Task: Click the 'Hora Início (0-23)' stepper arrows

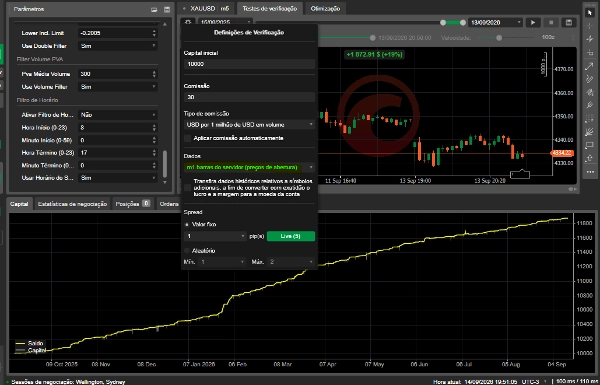Action: point(154,127)
